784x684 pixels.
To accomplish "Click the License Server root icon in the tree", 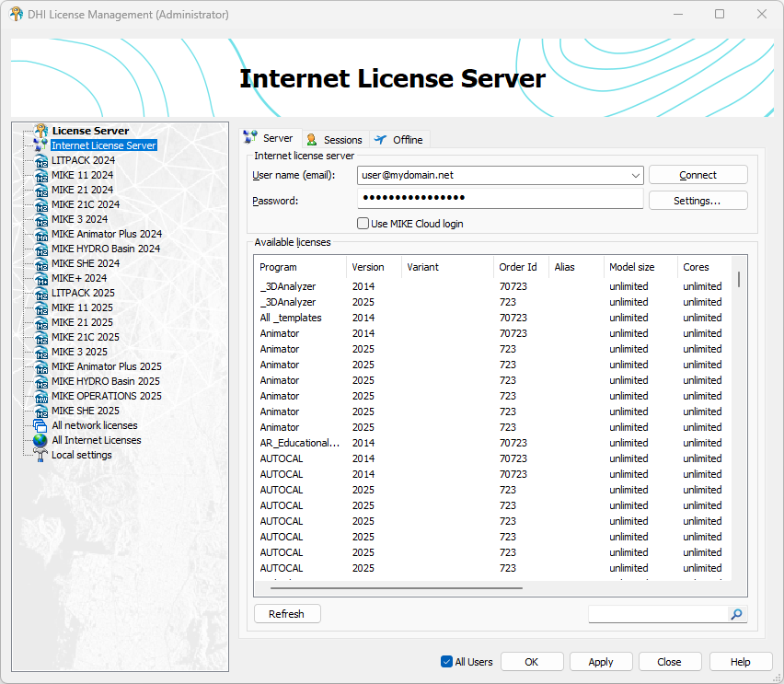I will click(41, 131).
